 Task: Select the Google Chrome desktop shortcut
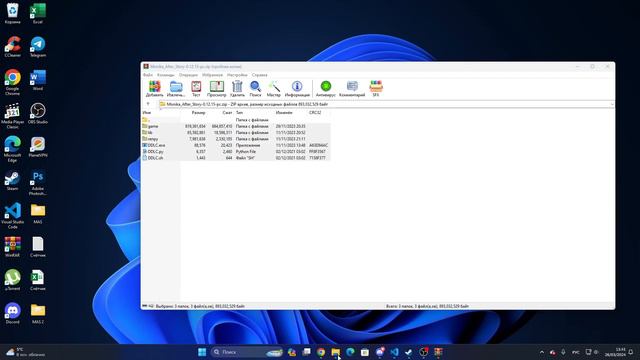tap(13, 82)
